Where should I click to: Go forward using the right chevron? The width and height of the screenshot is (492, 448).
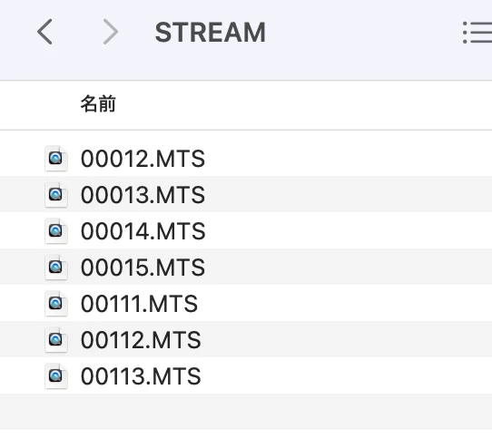111,32
